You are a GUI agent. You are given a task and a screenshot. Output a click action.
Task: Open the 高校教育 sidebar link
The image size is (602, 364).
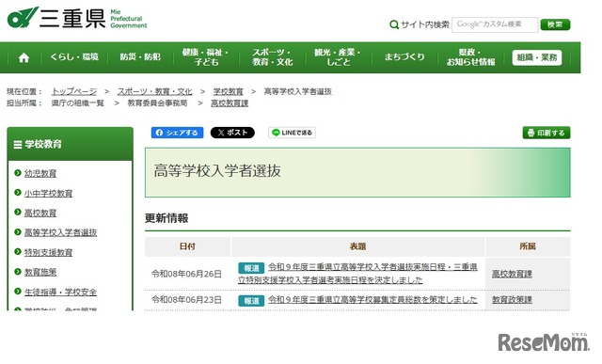pyautogui.click(x=40, y=213)
